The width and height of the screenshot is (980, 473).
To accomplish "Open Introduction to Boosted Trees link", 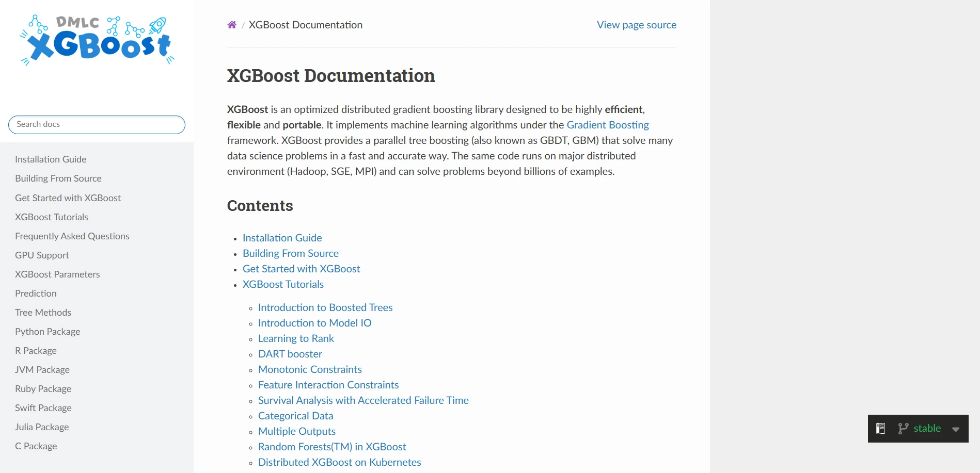I will pos(325,307).
